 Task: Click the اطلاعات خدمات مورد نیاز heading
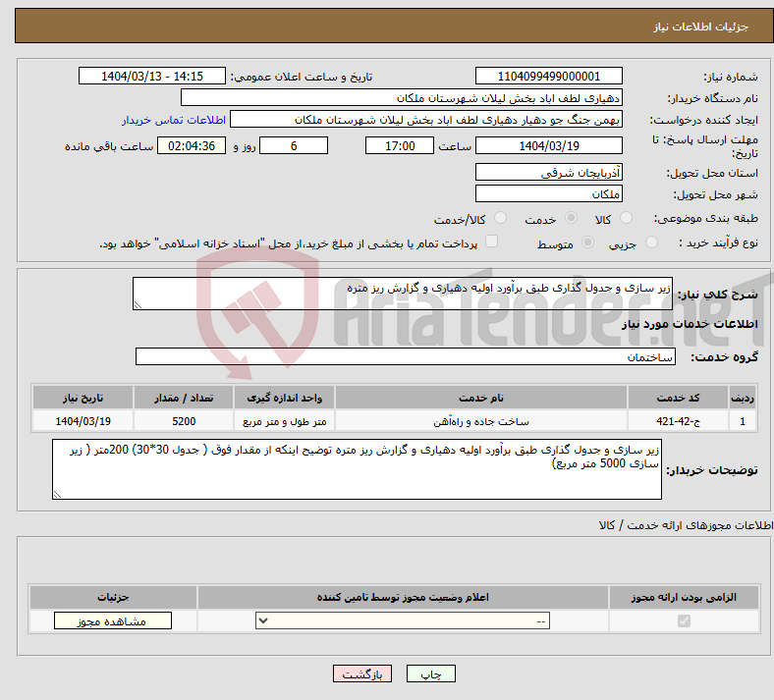[690, 324]
